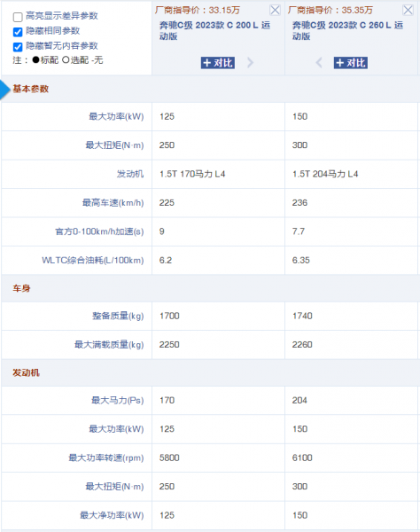Click the 厂商指导价 35.35万 price
This screenshot has height=532, width=420.
click(331, 10)
